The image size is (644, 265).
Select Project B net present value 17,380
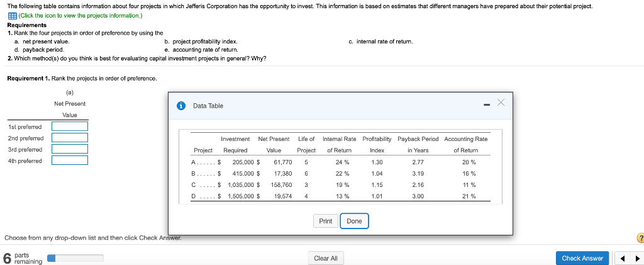[283, 173]
